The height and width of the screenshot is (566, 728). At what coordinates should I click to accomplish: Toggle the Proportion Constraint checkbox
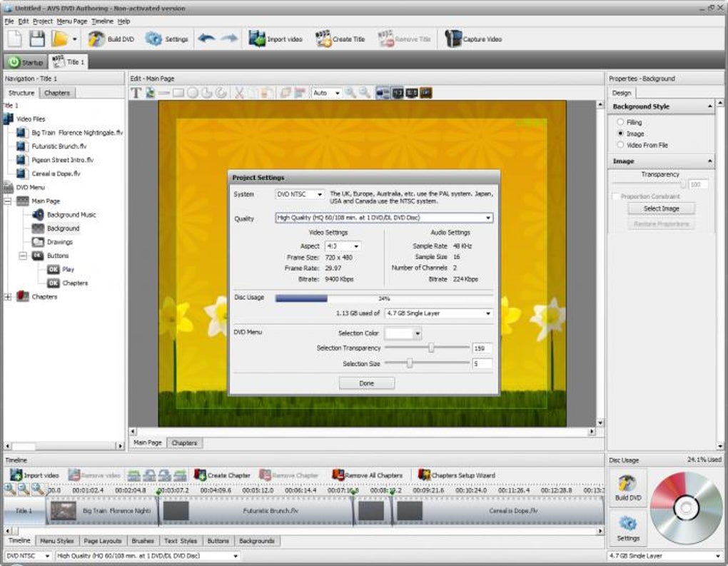pos(616,196)
